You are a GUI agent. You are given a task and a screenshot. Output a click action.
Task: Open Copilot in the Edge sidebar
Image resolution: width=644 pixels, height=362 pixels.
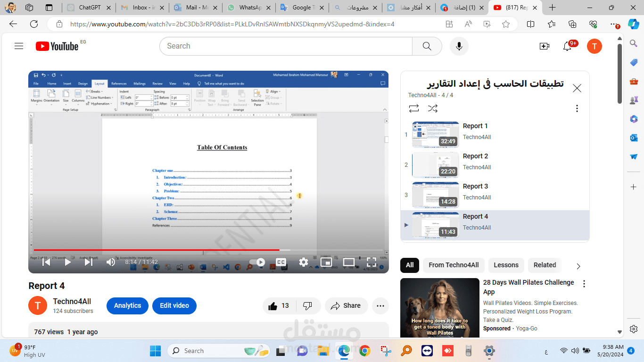633,25
